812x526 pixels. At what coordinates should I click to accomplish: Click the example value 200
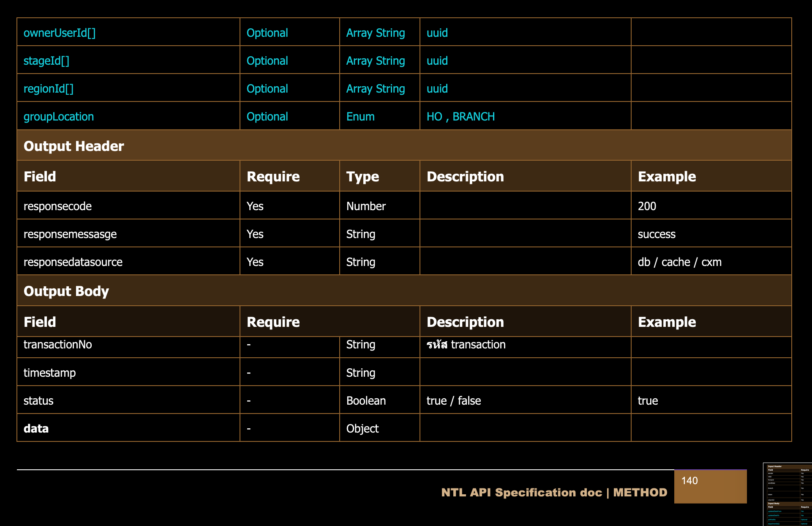pos(647,206)
